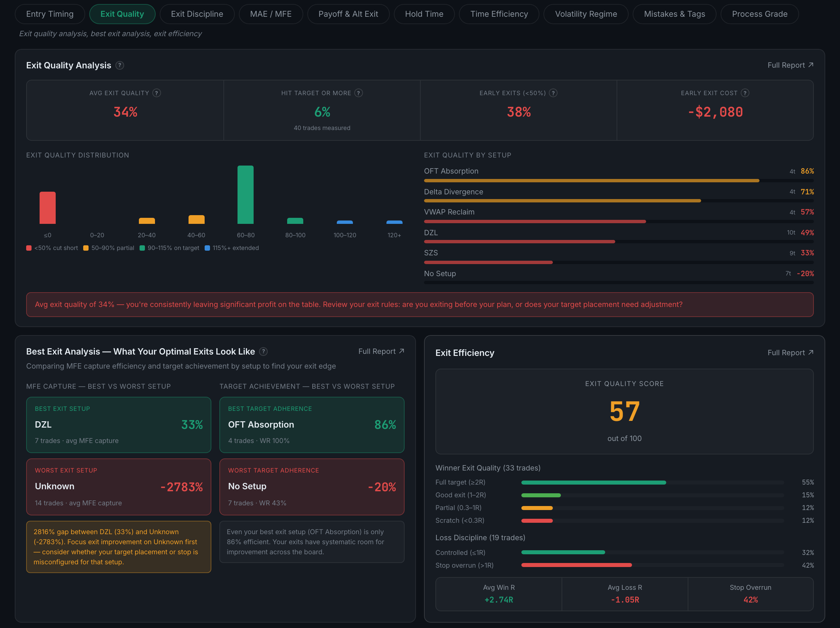Click help icon beside Best Exit Analysis title
The height and width of the screenshot is (628, 840).
coord(263,352)
